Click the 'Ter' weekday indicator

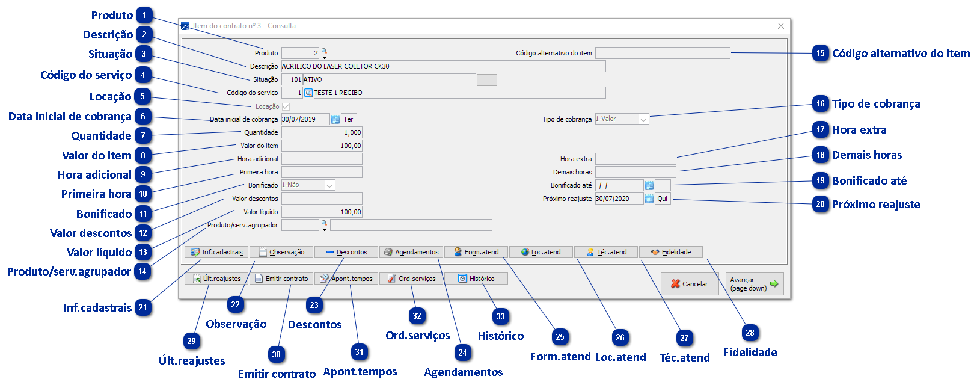[x=349, y=119]
